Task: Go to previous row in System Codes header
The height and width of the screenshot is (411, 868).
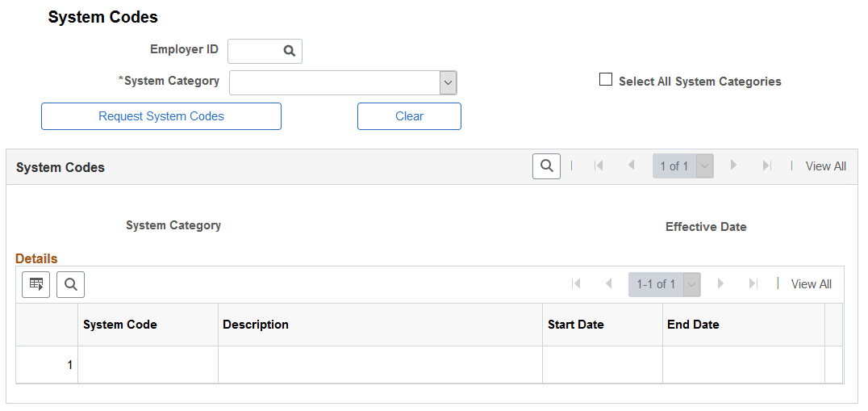Action: [x=631, y=166]
